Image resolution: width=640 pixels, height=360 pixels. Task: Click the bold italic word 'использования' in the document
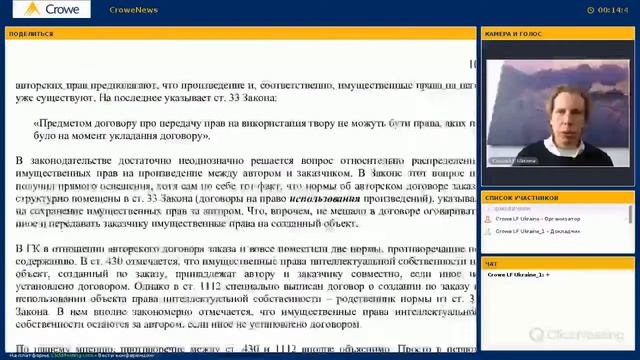pos(325,199)
